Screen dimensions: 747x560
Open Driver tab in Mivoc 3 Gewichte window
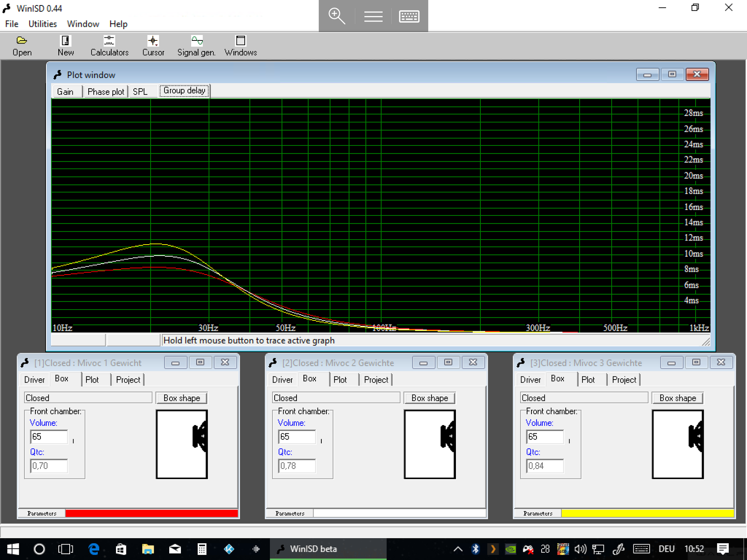click(530, 380)
